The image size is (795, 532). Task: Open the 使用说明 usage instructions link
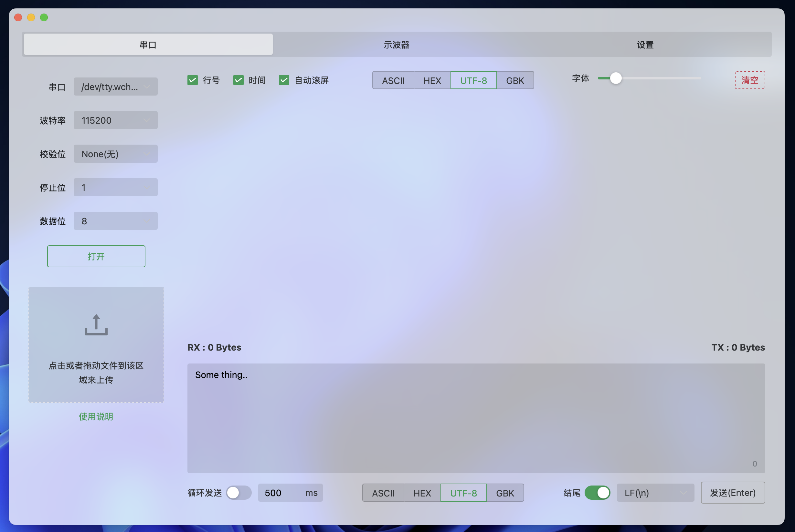96,417
